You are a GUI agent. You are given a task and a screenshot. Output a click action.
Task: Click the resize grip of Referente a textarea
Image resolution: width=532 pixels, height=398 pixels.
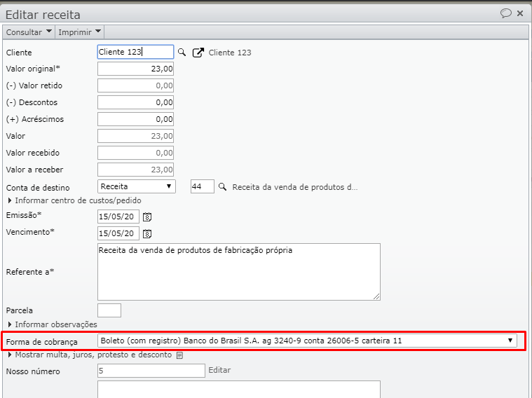(376, 296)
